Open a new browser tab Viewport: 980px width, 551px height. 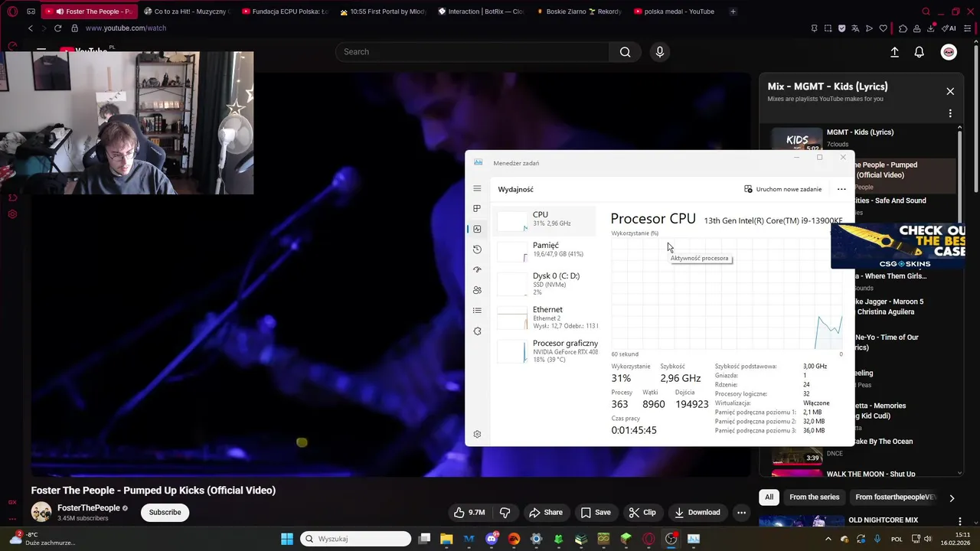pyautogui.click(x=733, y=11)
